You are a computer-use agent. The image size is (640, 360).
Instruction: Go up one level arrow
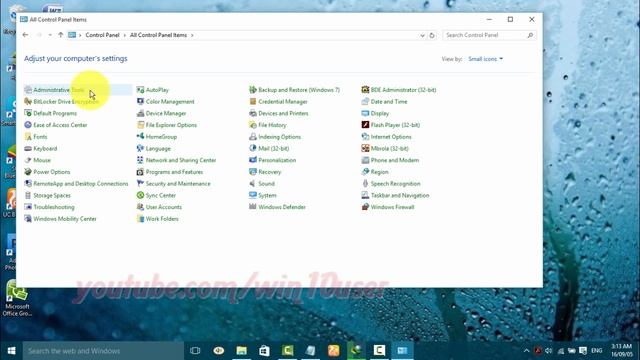click(60, 35)
